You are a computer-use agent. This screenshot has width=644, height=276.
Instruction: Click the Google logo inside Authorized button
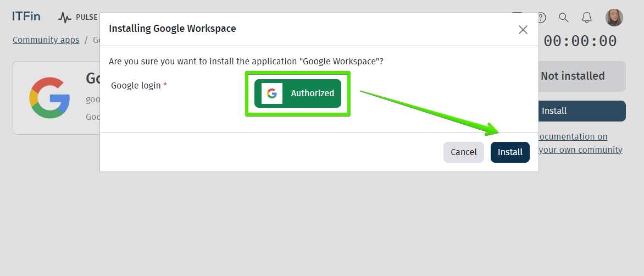click(x=272, y=93)
